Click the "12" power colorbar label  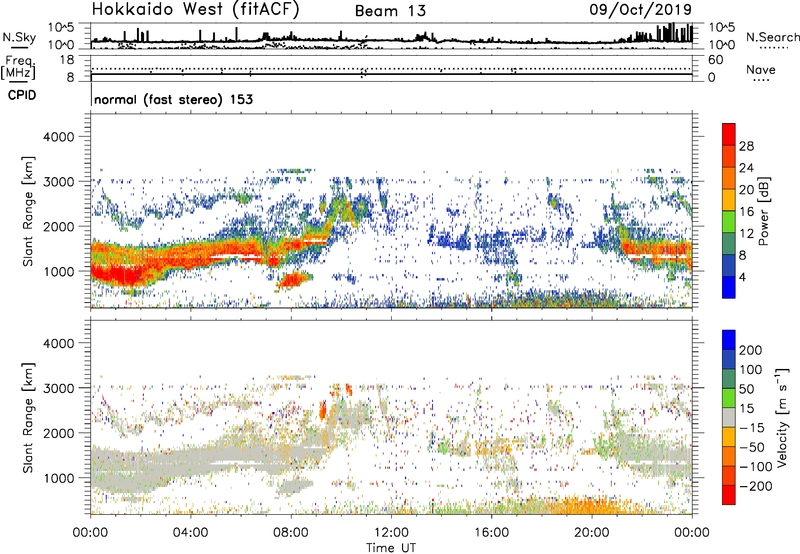point(746,234)
